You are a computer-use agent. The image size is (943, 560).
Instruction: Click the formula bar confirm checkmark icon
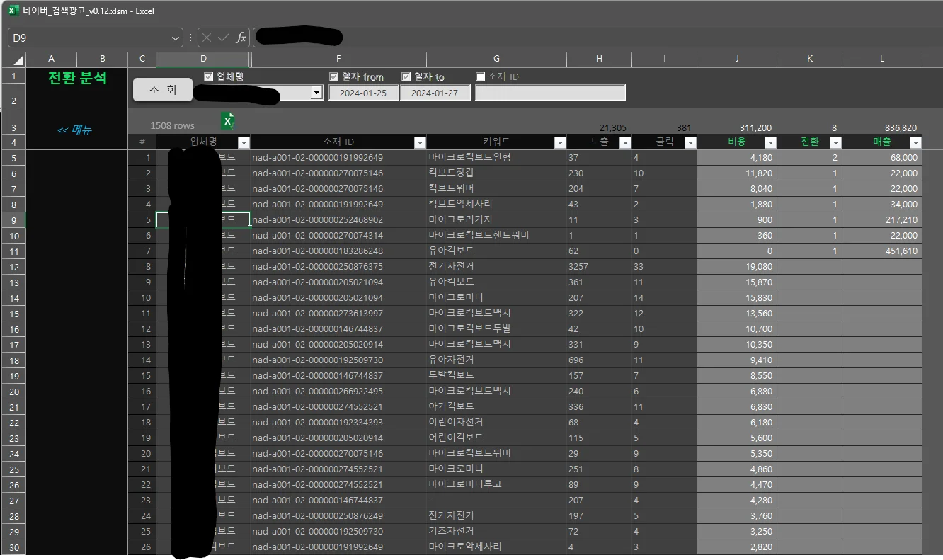[x=224, y=38]
